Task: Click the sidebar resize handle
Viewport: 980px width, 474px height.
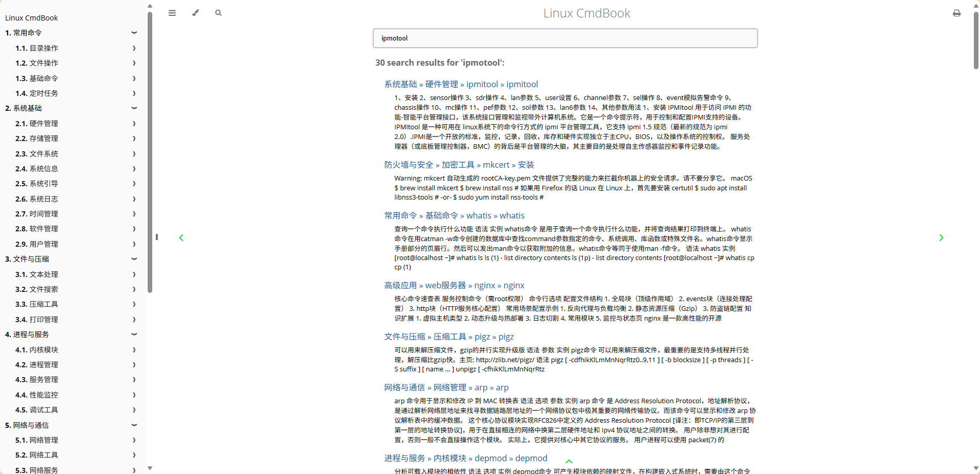Action: tap(157, 237)
